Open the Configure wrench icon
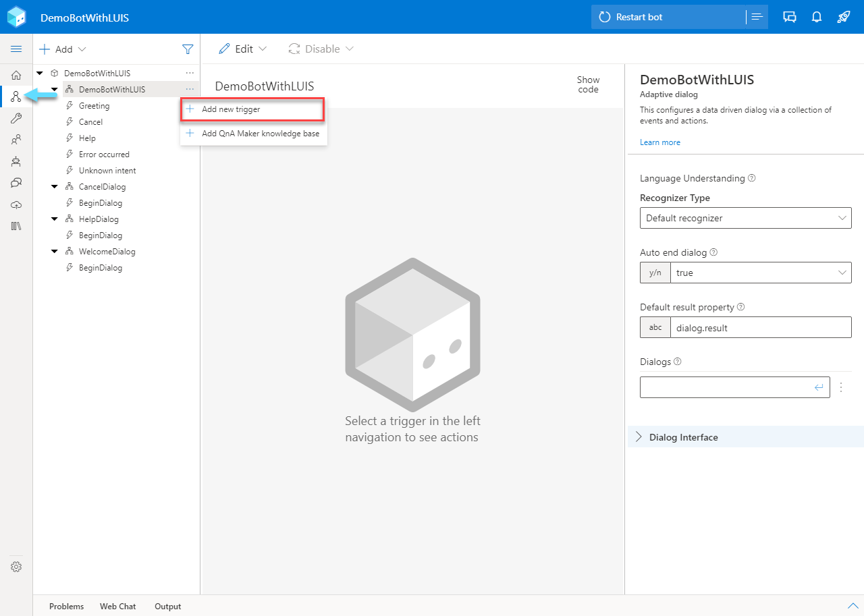Screen dimensions: 864x616 [16, 119]
